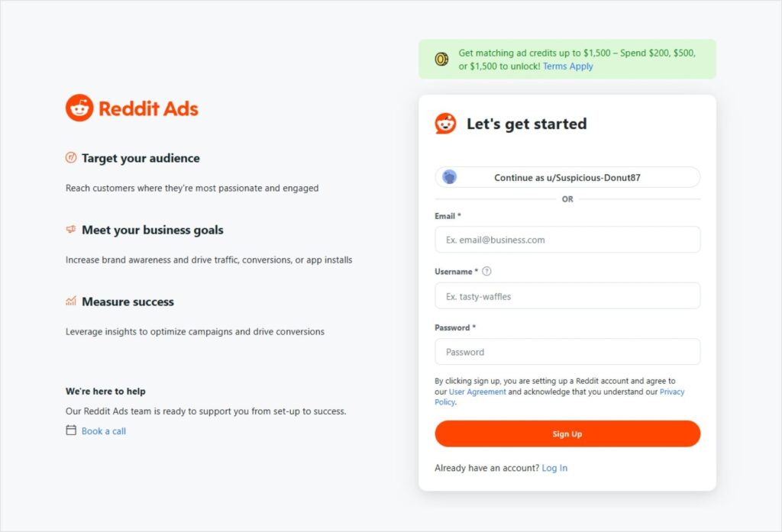Open the User Agreement link
The width and height of the screenshot is (782, 532).
coord(477,392)
